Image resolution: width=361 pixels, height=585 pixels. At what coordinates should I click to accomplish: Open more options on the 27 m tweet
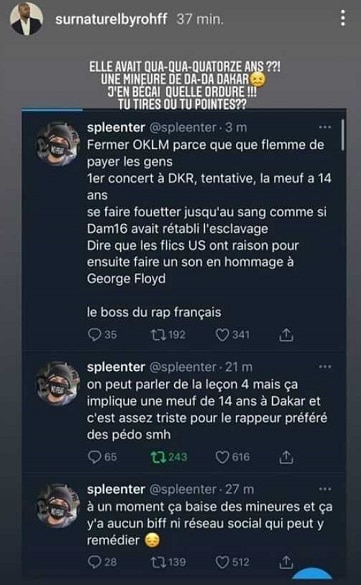coord(325,489)
